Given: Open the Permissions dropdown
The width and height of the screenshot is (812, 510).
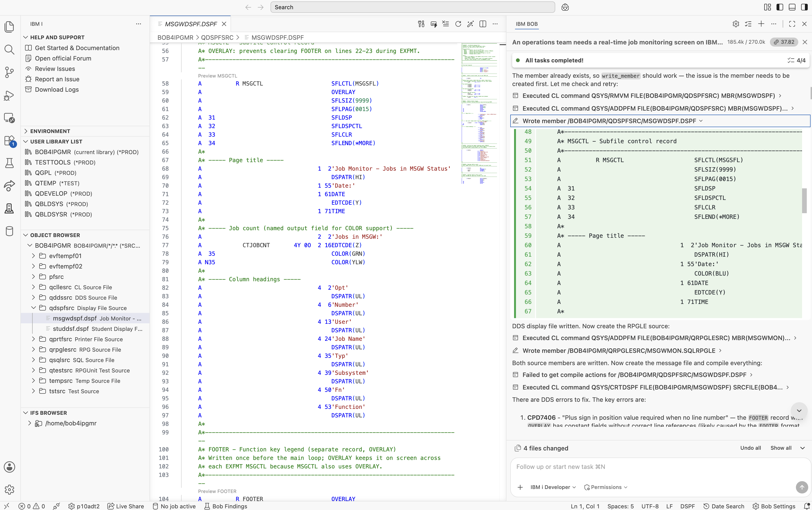Looking at the screenshot, I should coord(606,487).
